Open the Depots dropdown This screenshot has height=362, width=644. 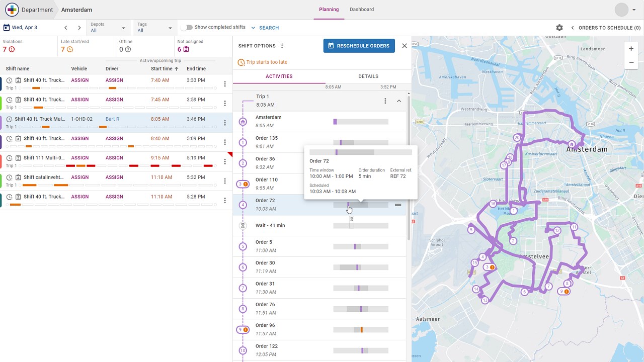(108, 28)
